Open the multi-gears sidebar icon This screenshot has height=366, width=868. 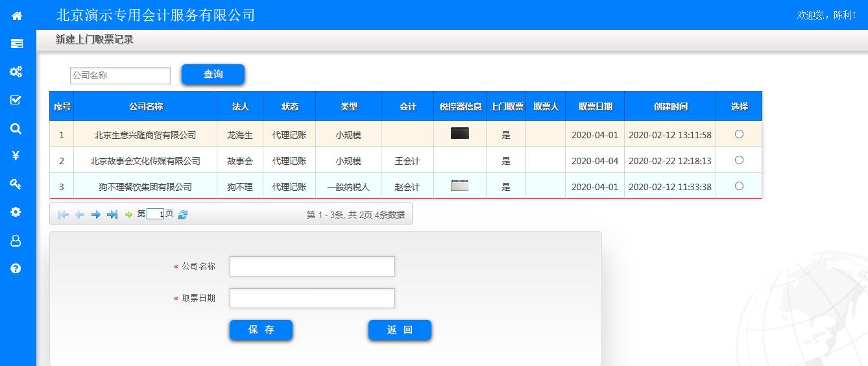pyautogui.click(x=16, y=71)
